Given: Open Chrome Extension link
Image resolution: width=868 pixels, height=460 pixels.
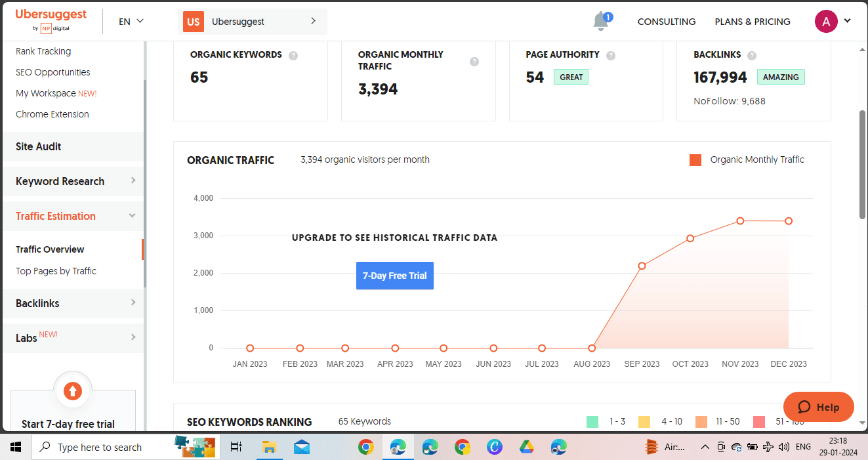Looking at the screenshot, I should coord(52,114).
